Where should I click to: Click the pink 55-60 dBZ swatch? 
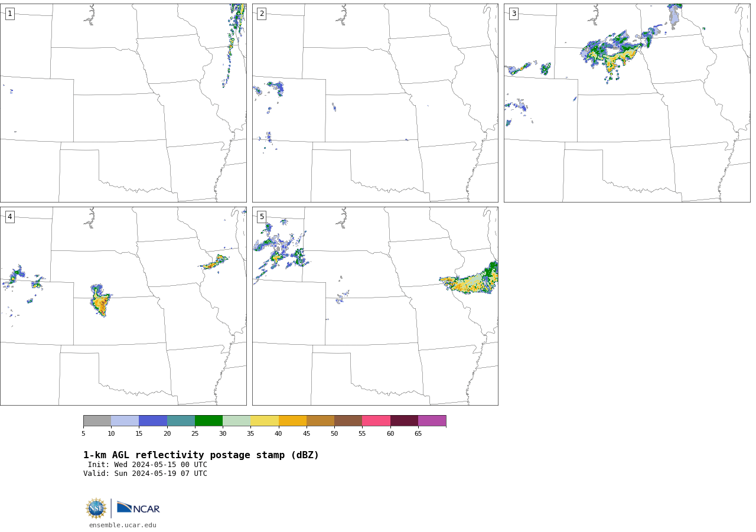pyautogui.click(x=376, y=421)
